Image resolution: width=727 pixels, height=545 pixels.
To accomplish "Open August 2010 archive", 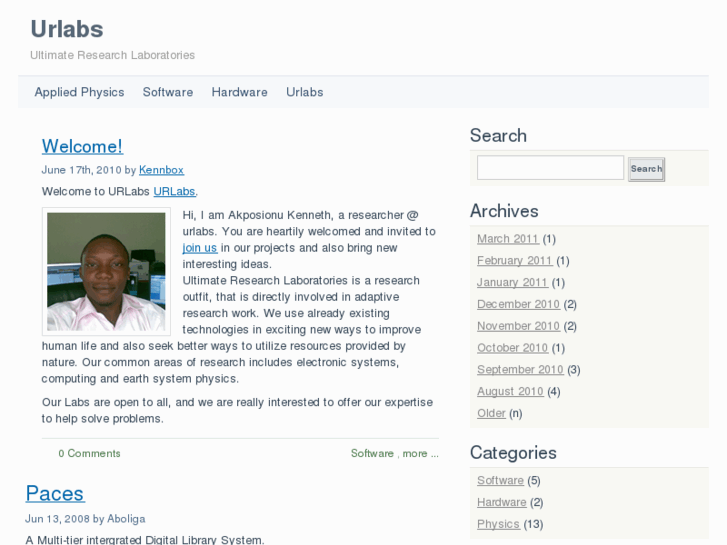I will coord(510,391).
